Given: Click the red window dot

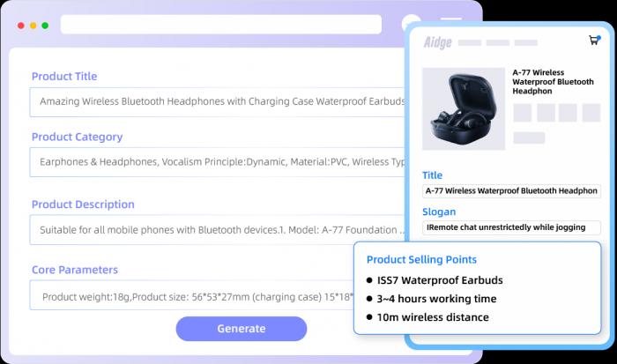Looking at the screenshot, I should tap(21, 26).
